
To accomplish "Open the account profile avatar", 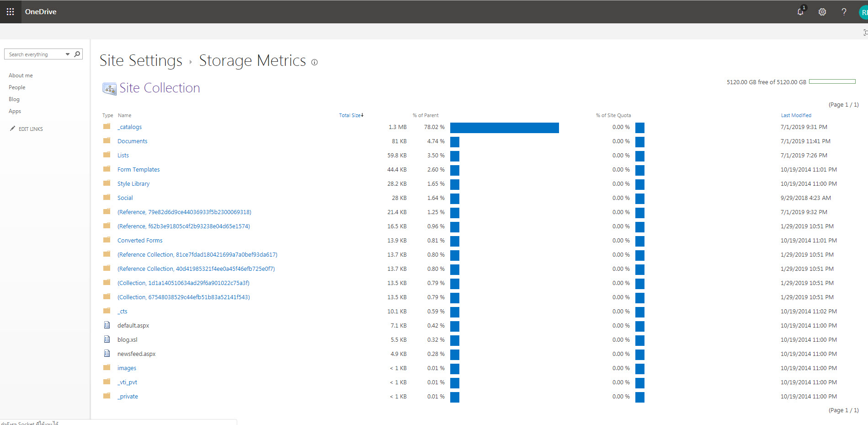I will tap(863, 12).
